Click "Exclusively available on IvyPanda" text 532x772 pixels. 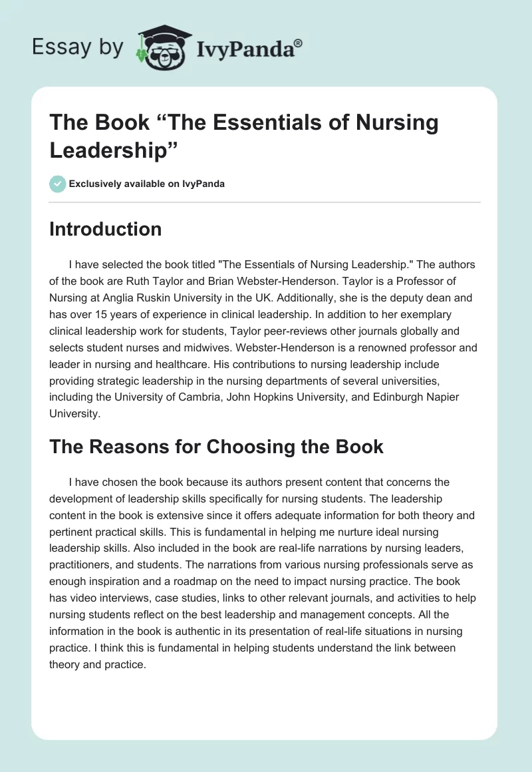(x=148, y=184)
